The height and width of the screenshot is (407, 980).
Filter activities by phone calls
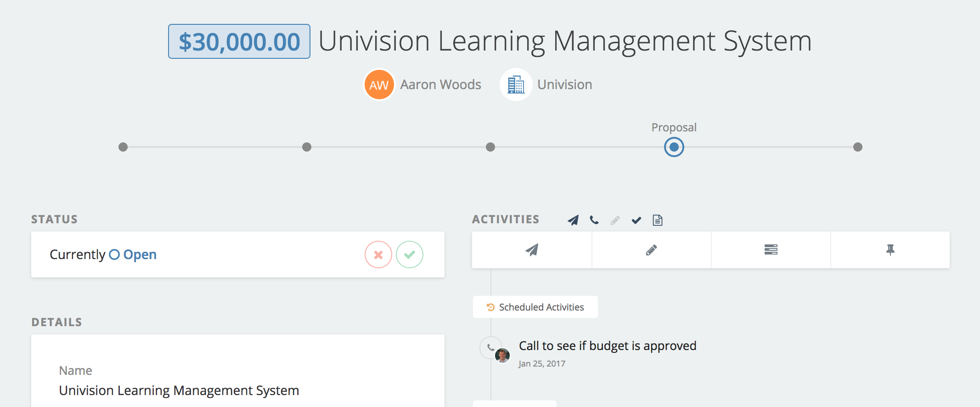tap(594, 220)
